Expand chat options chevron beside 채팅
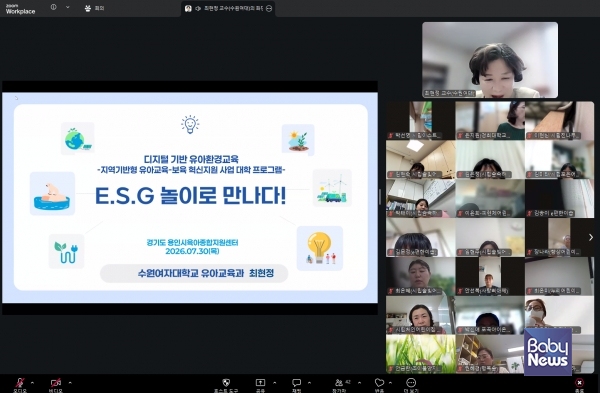Image resolution: width=600 pixels, height=393 pixels. pos(309,382)
